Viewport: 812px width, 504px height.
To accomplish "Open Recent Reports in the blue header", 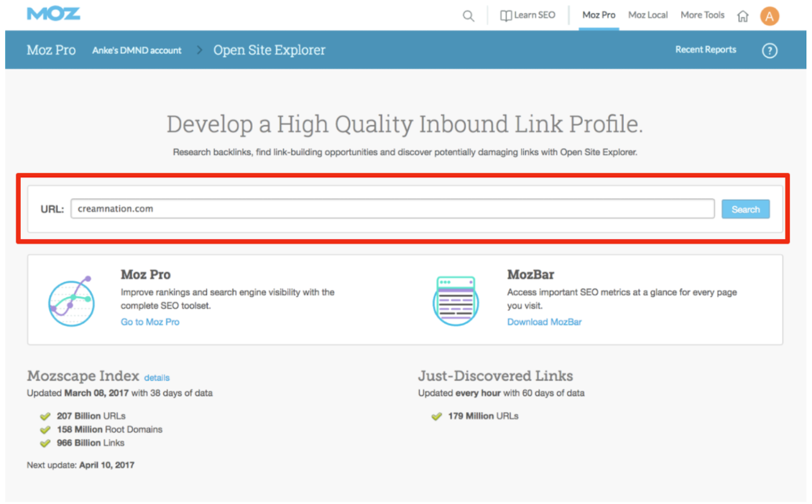I will (x=705, y=50).
